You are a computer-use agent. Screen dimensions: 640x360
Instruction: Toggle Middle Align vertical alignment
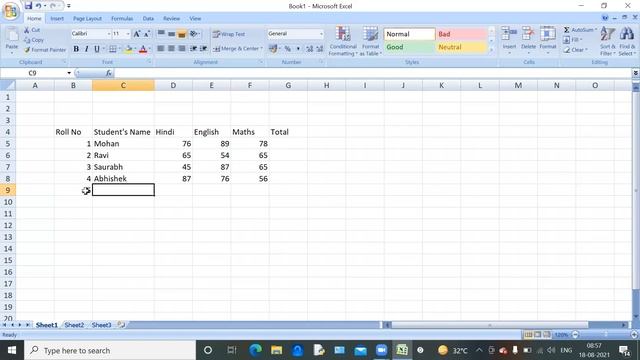(171, 34)
